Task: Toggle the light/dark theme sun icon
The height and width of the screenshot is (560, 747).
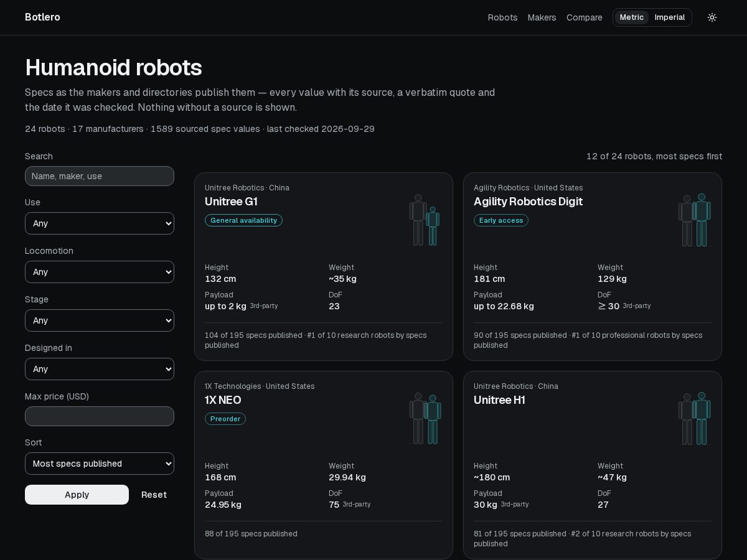Action: coord(712,17)
